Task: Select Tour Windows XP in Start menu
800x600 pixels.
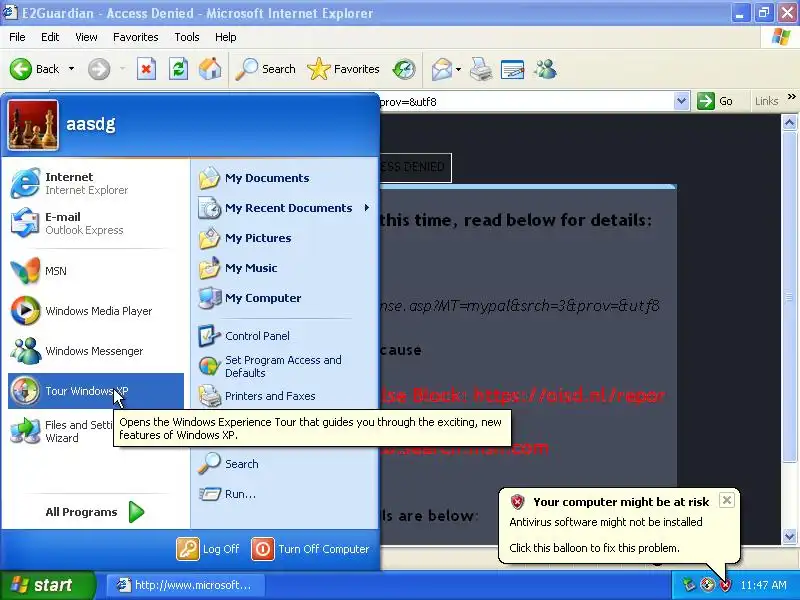Action: 96,391
